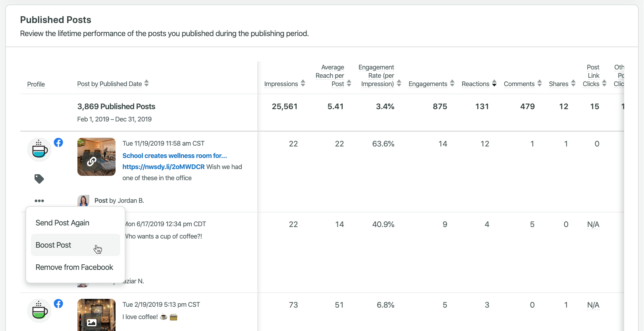Click the coffee cup profile avatar in first row
This screenshot has width=644, height=331.
click(x=39, y=150)
